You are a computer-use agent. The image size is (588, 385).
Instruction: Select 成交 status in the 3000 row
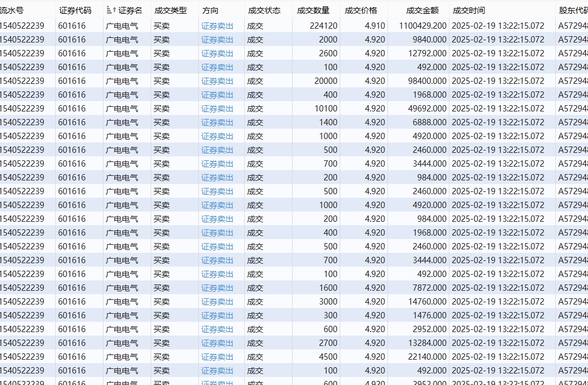pos(255,302)
